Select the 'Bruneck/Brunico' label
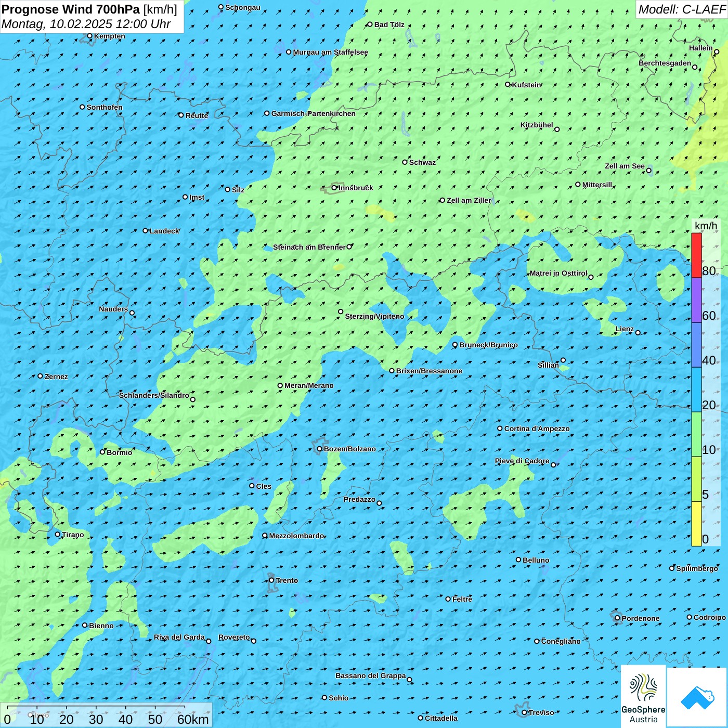Image resolution: width=728 pixels, height=728 pixels. coord(488,345)
